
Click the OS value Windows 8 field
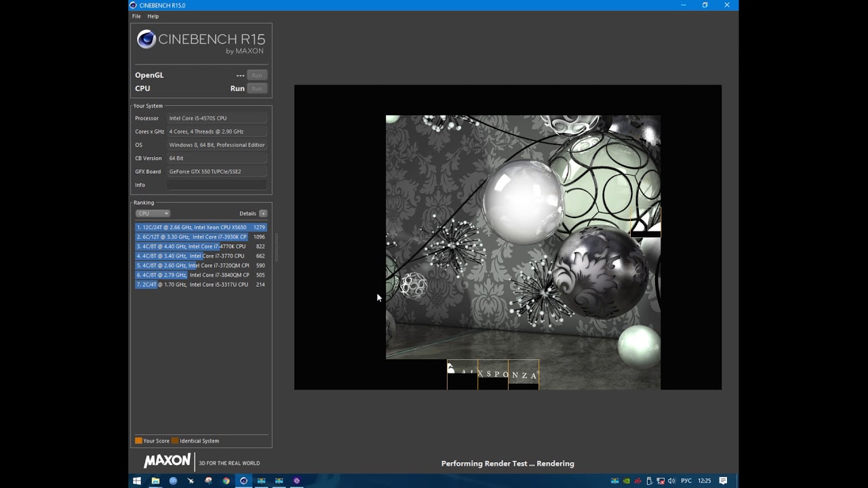(x=217, y=145)
